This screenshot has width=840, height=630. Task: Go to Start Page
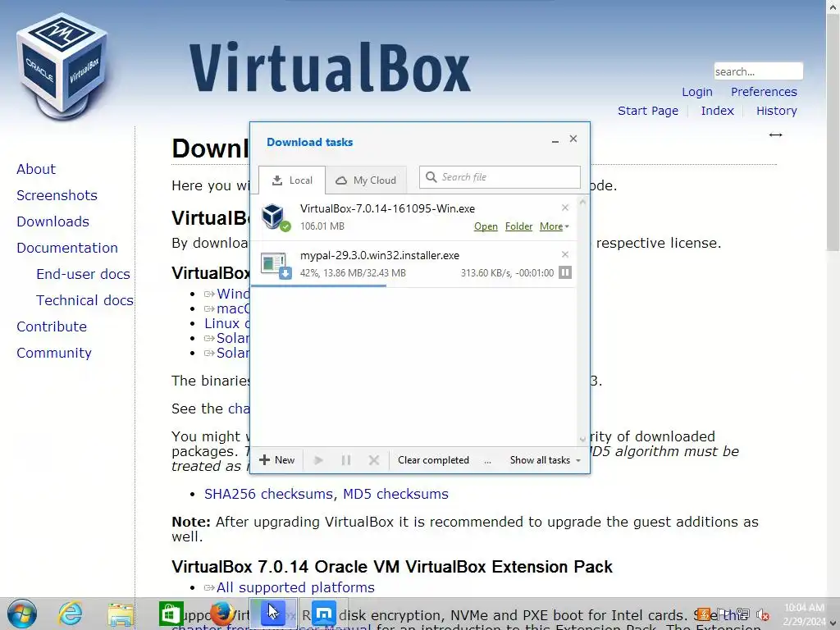648,111
